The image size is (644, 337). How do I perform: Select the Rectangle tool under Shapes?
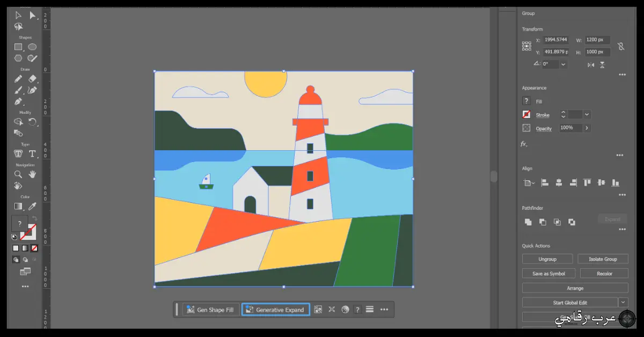click(18, 47)
